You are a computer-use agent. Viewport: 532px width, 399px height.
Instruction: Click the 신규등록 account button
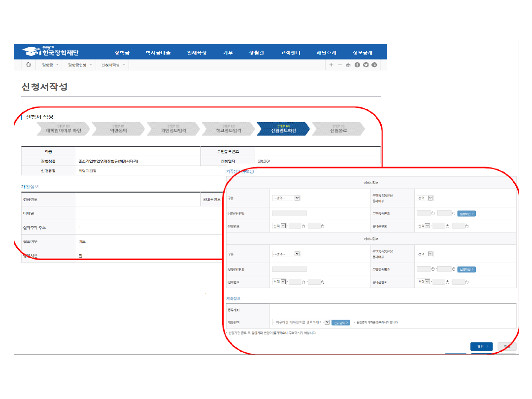(340, 322)
